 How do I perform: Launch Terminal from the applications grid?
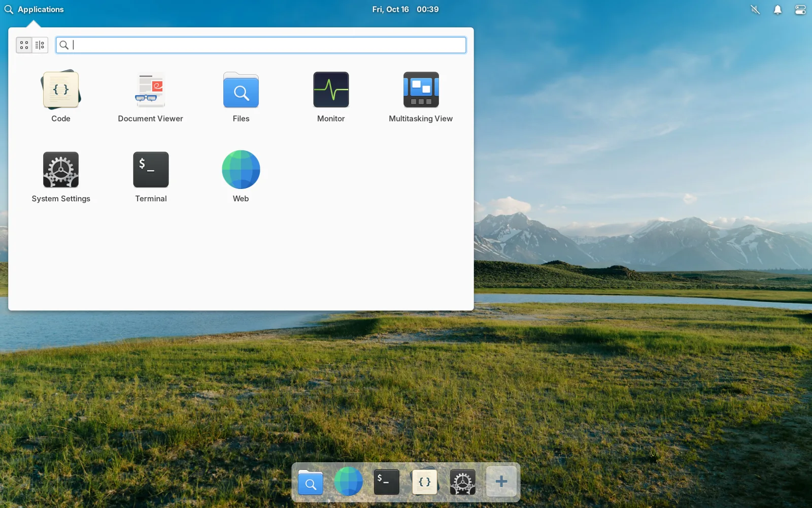point(151,177)
